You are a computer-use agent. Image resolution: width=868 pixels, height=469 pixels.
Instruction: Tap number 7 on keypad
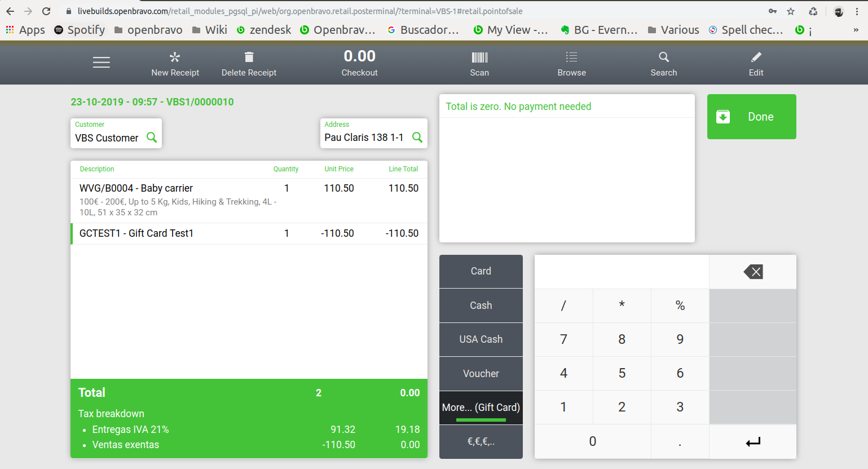[563, 339]
